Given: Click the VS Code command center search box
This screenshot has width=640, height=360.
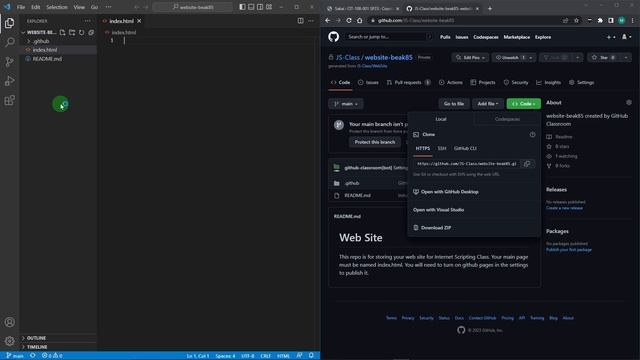Looking at the screenshot, I should 193,7.
